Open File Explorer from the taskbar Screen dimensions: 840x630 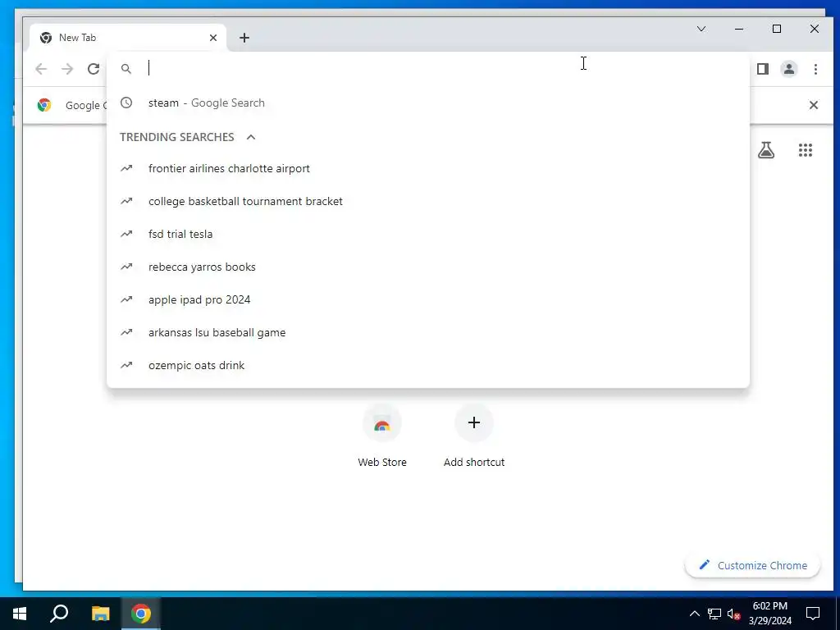100,614
